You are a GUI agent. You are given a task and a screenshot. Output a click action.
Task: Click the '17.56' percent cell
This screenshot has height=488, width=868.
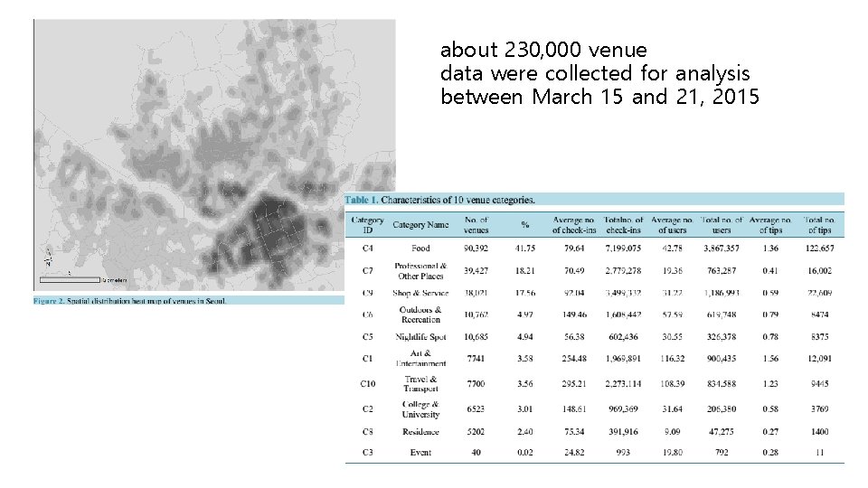(x=524, y=293)
